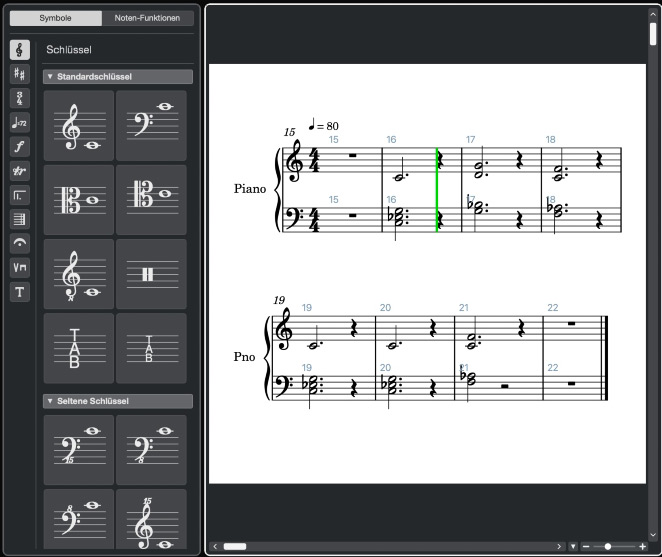Select the clefs (Schlüssel) category icon
Screen dimensions: 662x557
(x=19, y=50)
